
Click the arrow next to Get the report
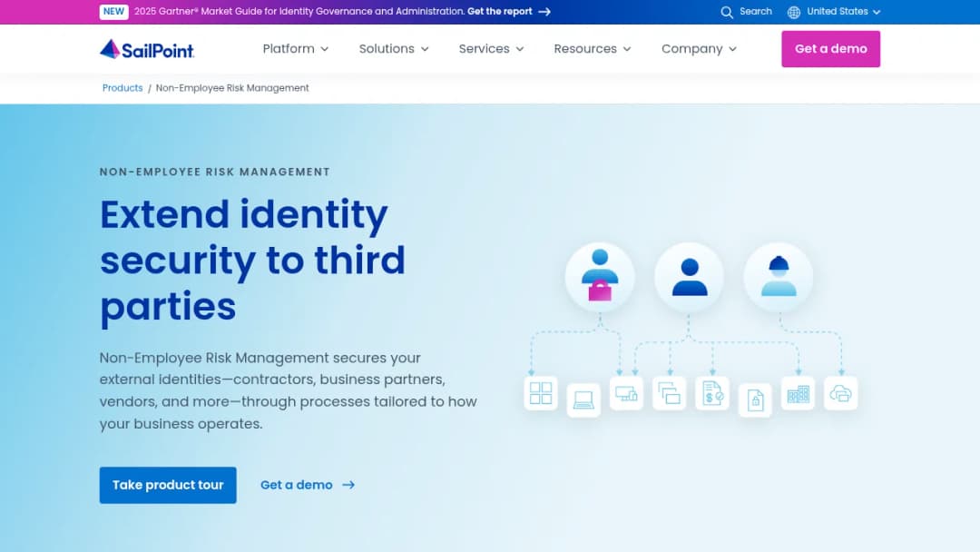tap(544, 12)
